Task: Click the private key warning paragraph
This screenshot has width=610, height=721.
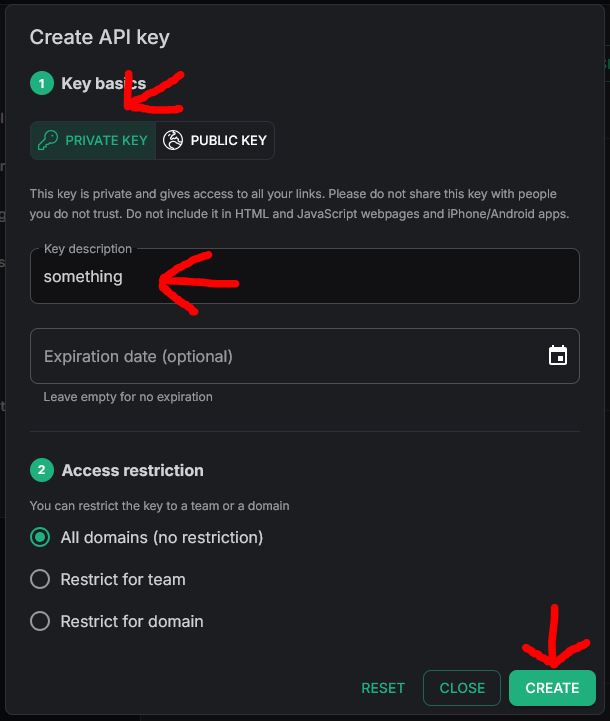Action: tap(300, 203)
